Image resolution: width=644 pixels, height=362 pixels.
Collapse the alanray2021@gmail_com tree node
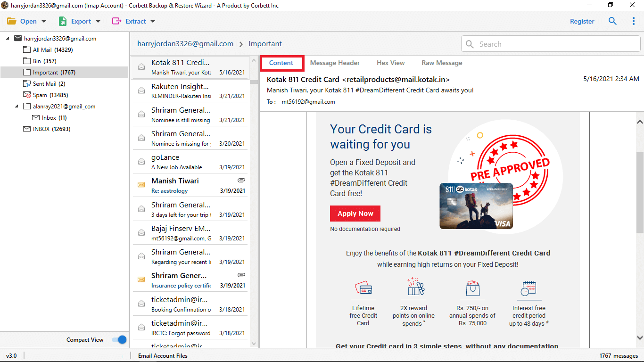17,107
